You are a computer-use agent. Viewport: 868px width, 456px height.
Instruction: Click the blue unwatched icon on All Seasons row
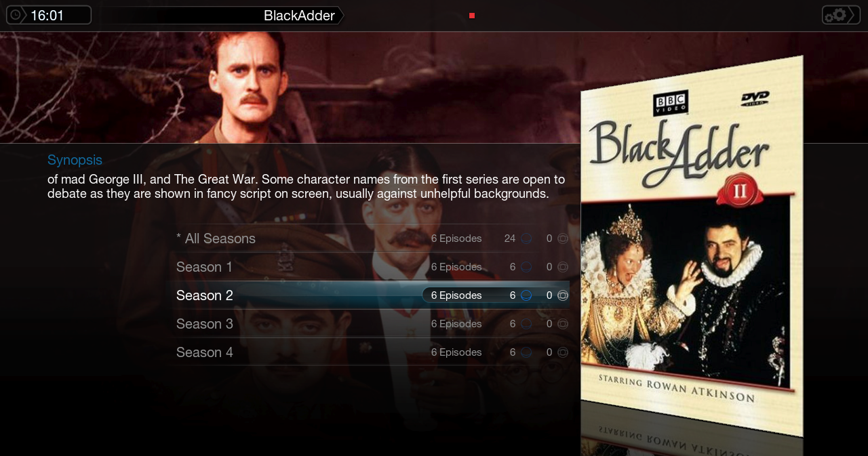click(526, 239)
